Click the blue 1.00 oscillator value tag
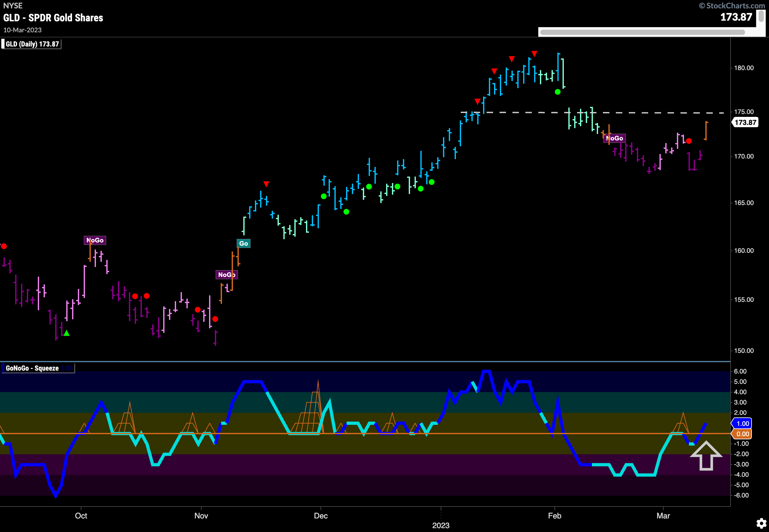This screenshot has height=532, width=769. click(742, 423)
